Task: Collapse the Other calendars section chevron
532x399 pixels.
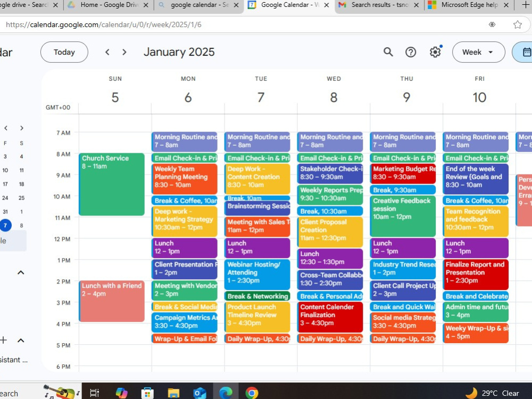Action: [21, 340]
